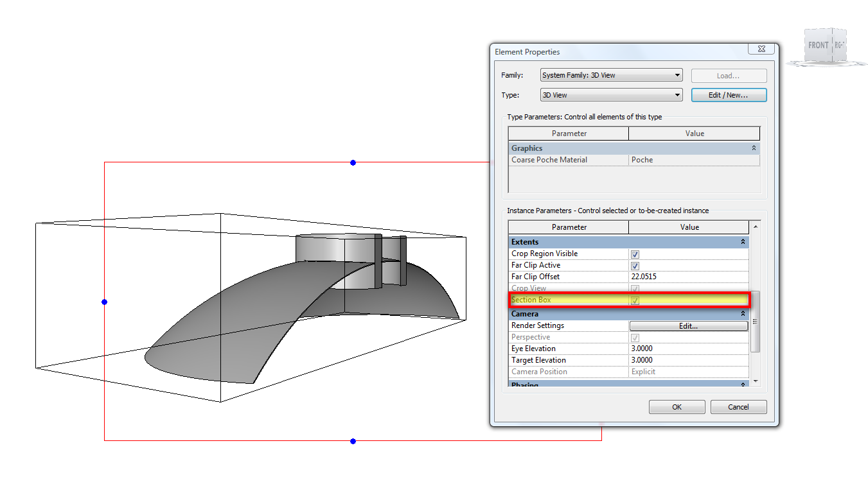Select the left blue crop region handle
Screen dimensions: 868x484
[x=104, y=302]
